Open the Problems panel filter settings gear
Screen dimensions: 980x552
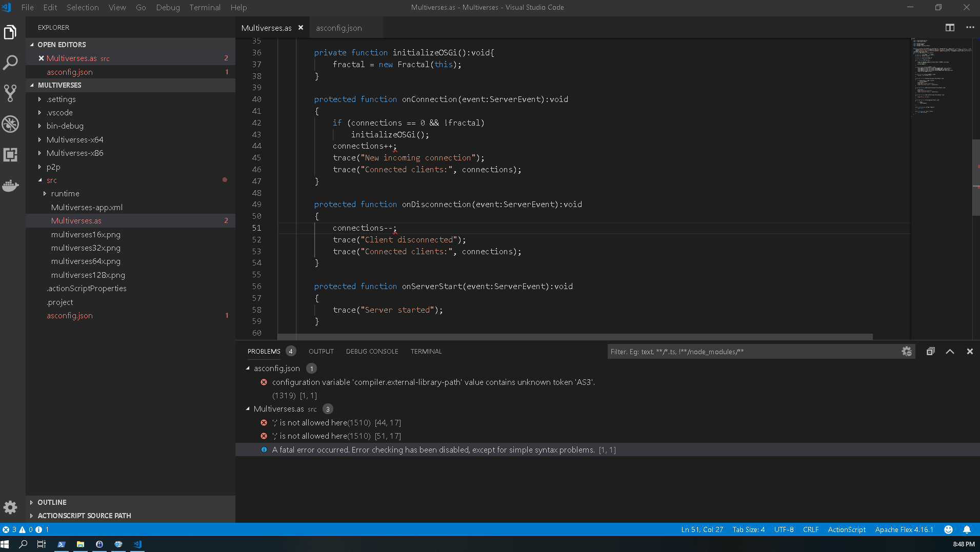[x=907, y=351]
